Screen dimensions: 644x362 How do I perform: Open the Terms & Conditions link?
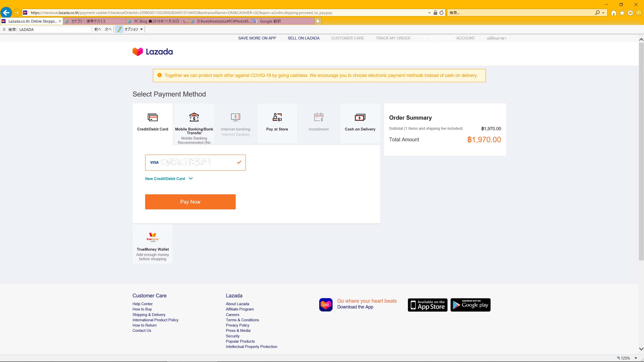click(242, 320)
